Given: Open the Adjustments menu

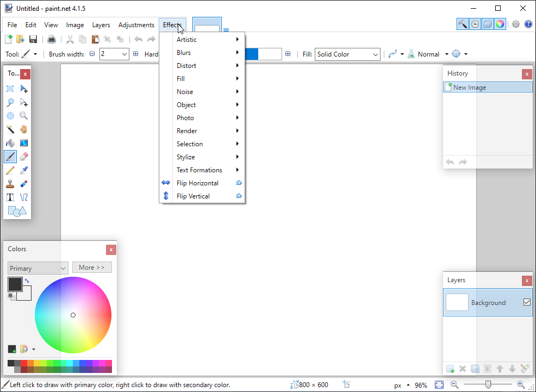Looking at the screenshot, I should point(136,25).
